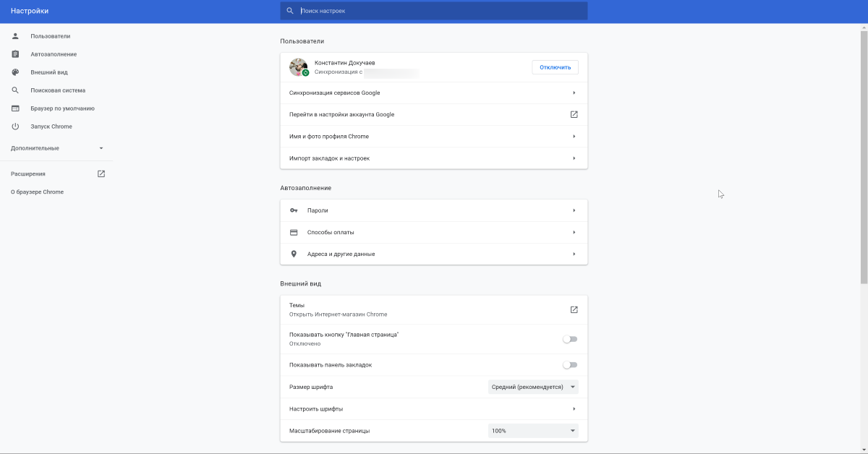Image resolution: width=868 pixels, height=454 pixels.
Task: Click the external link icon in Темы row
Action: (574, 309)
